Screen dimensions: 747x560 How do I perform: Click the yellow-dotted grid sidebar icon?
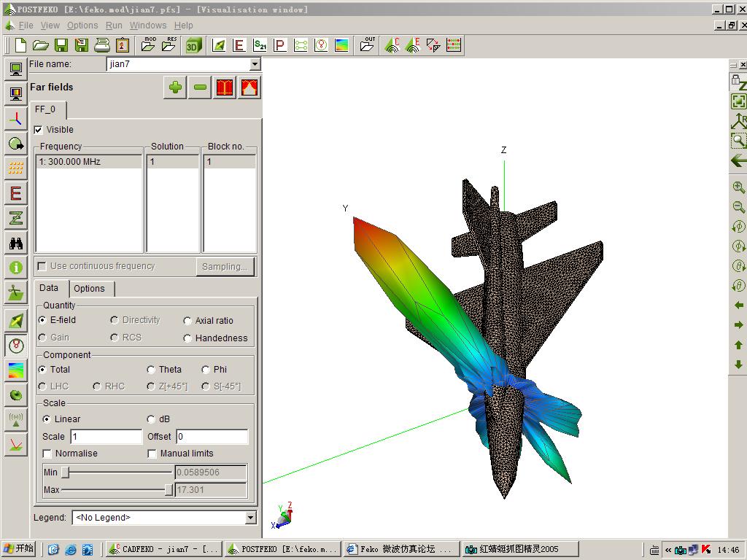coord(16,168)
